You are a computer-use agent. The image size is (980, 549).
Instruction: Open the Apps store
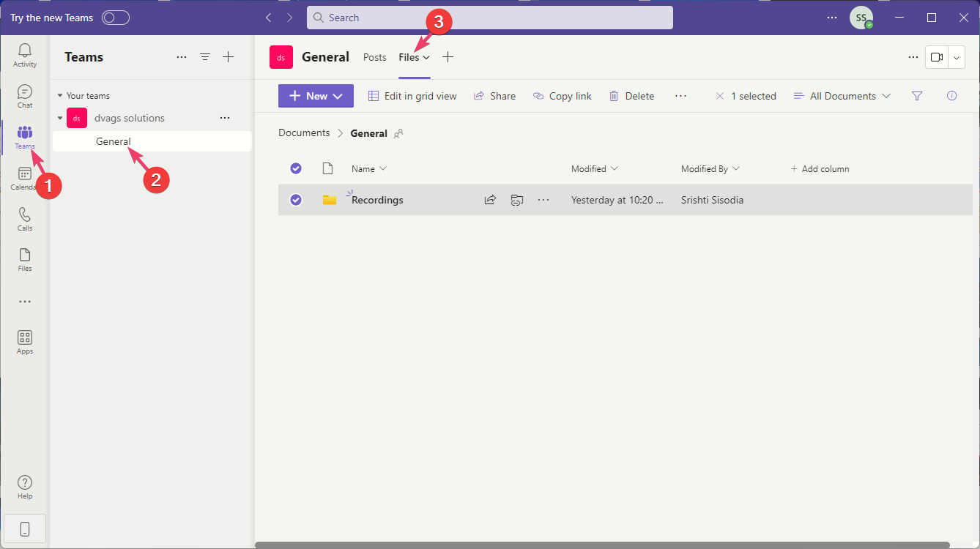click(25, 342)
